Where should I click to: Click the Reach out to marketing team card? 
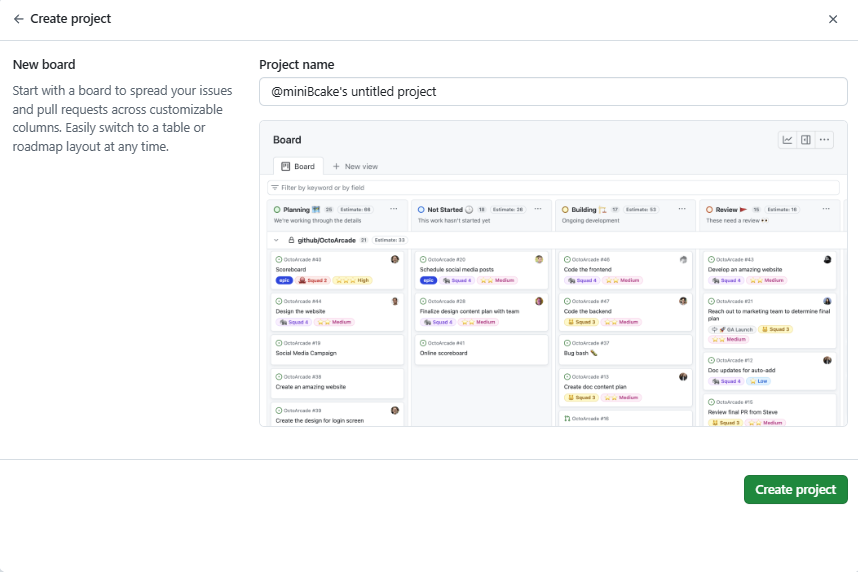(769, 321)
